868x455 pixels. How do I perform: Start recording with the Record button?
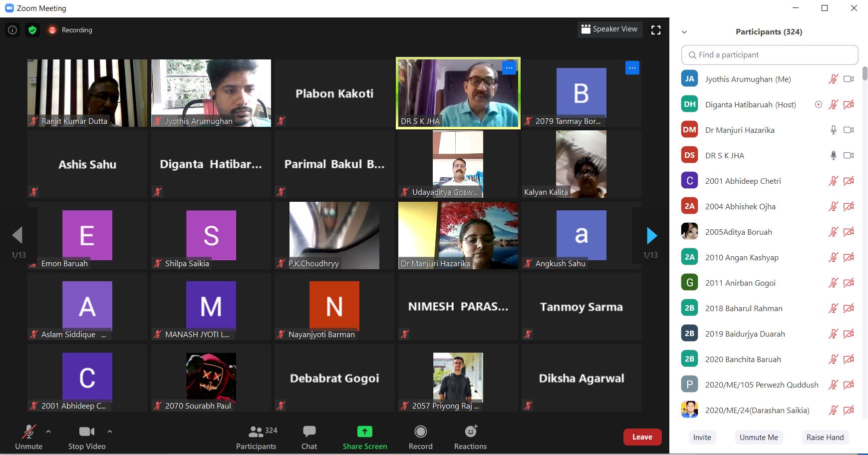pos(420,437)
